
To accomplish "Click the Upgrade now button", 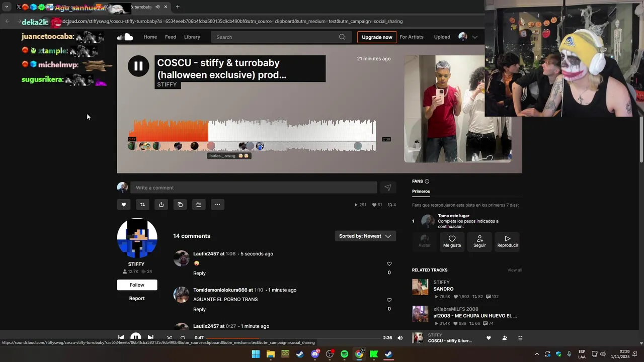I will (x=377, y=37).
